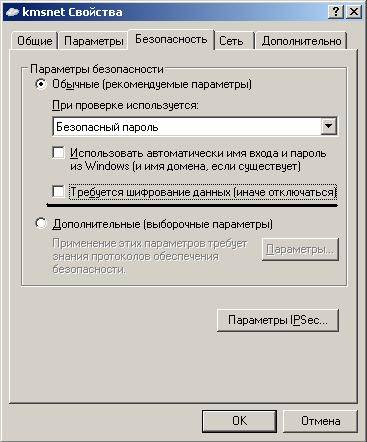Open the Дополнительно tab
This screenshot has width=367, height=442.
tap(302, 41)
